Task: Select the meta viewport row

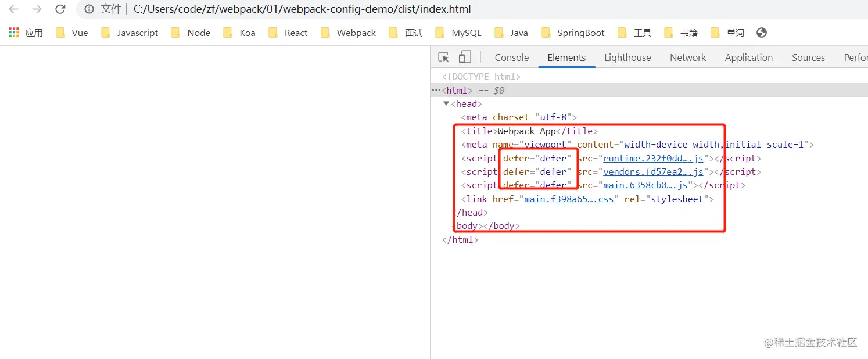Action: (637, 144)
